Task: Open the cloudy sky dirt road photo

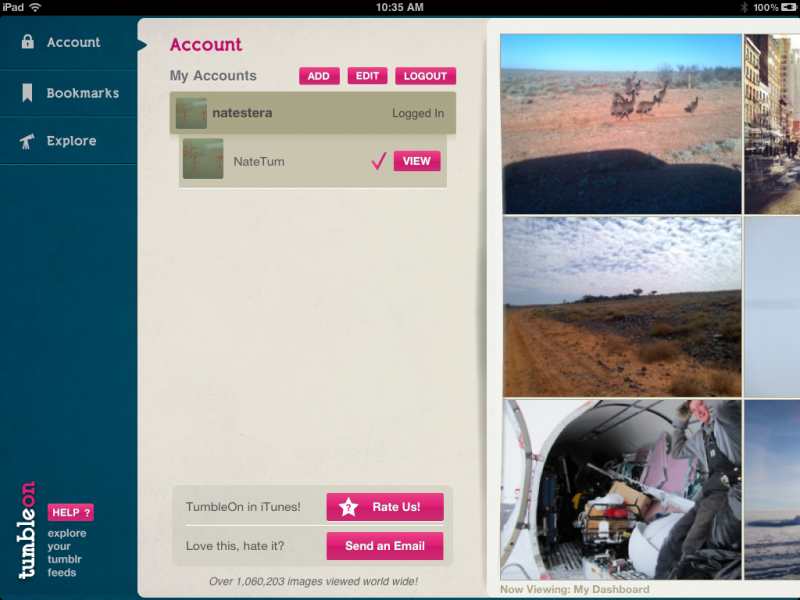Action: point(622,307)
